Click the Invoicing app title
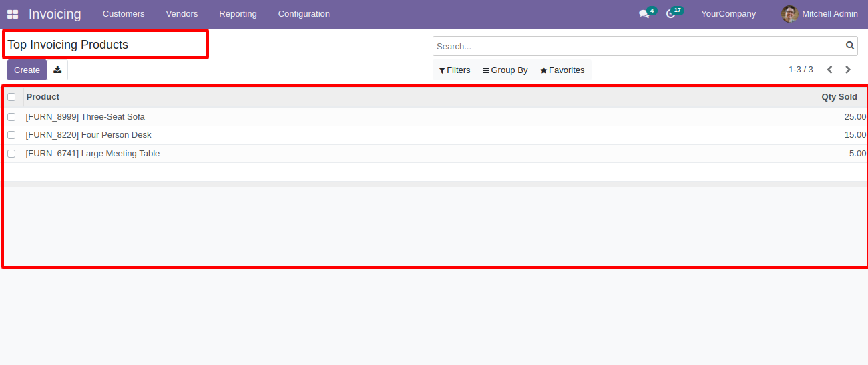Screen dimensions: 868x365 click(55, 14)
